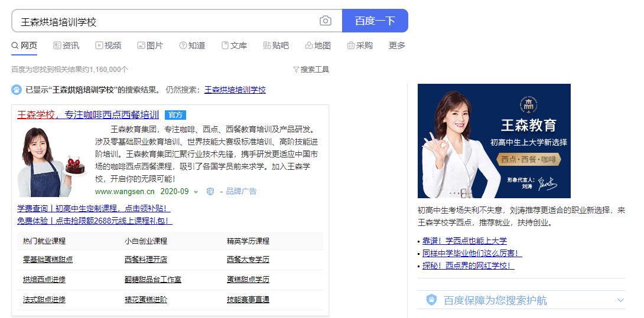Expand the green arrow next to 2020-09
This screenshot has width=644, height=318.
click(x=196, y=192)
